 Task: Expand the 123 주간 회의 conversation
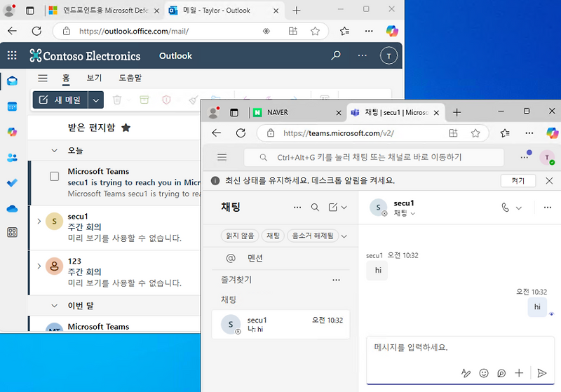(x=39, y=266)
